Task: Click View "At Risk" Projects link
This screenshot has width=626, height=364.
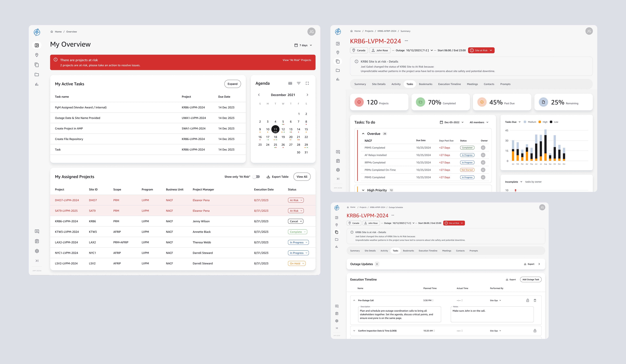Action: [297, 60]
